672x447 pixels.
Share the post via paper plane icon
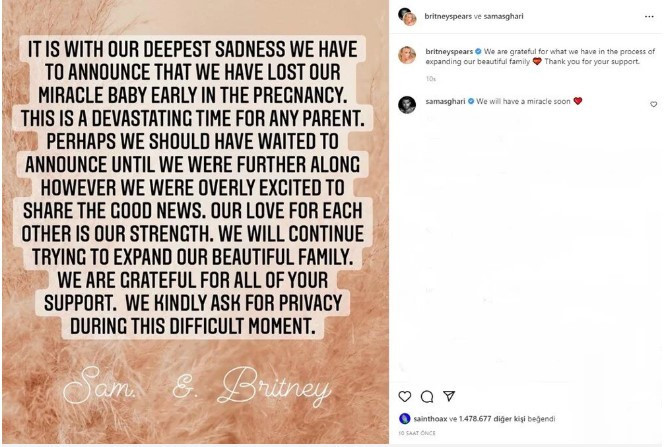pos(449,396)
